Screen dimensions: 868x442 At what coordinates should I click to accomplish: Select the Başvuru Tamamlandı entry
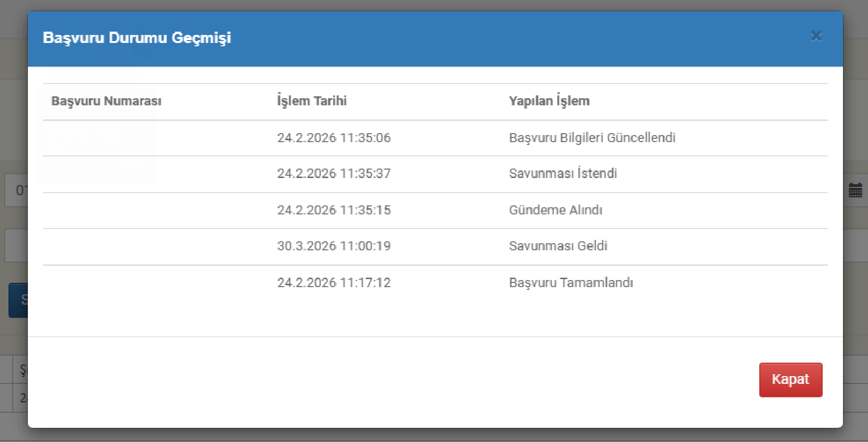point(571,282)
